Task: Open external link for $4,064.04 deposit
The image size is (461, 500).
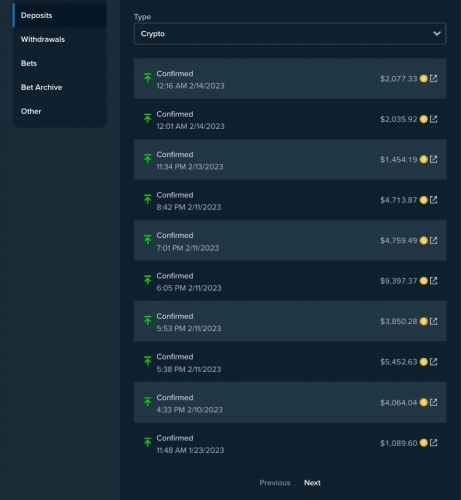Action: point(433,402)
